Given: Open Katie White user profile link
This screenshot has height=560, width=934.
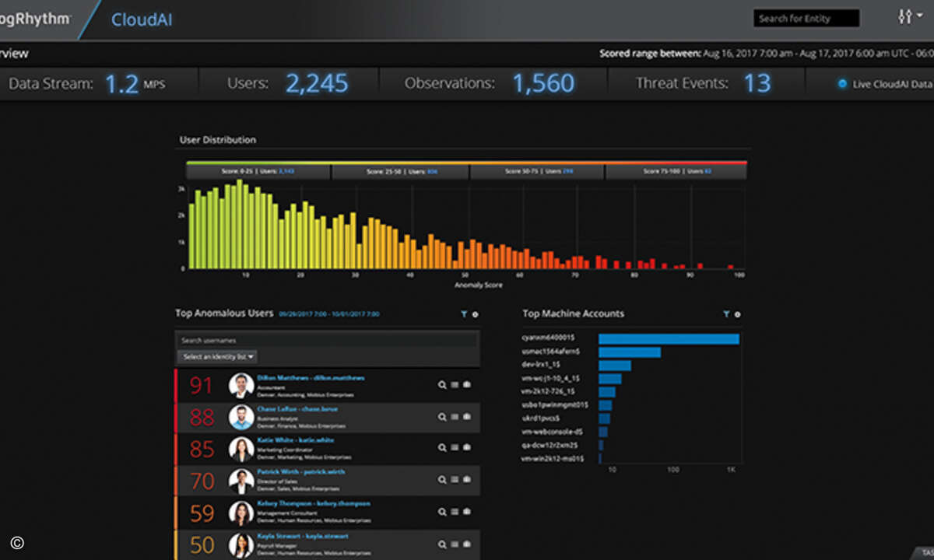Looking at the screenshot, I should 295,440.
